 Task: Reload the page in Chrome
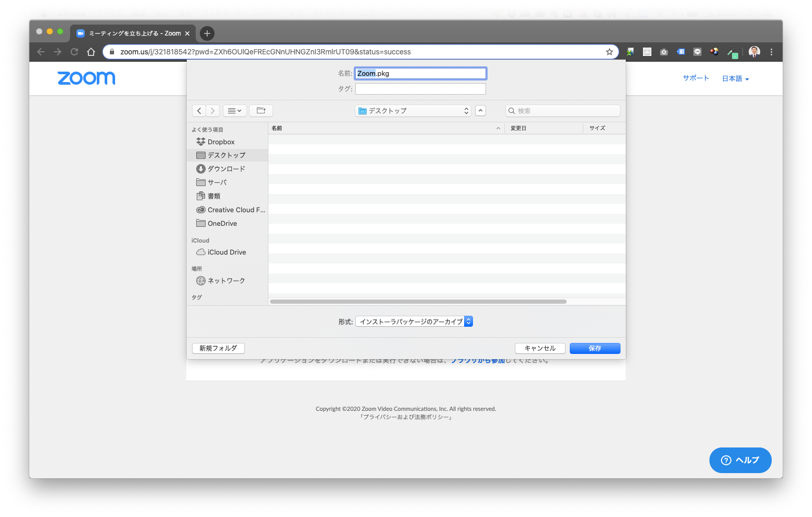74,52
